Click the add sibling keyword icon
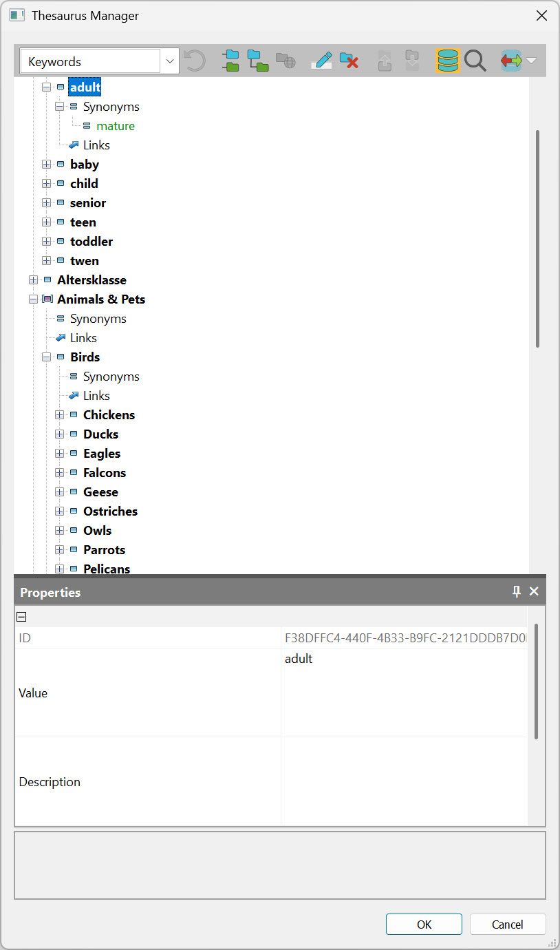 [230, 61]
